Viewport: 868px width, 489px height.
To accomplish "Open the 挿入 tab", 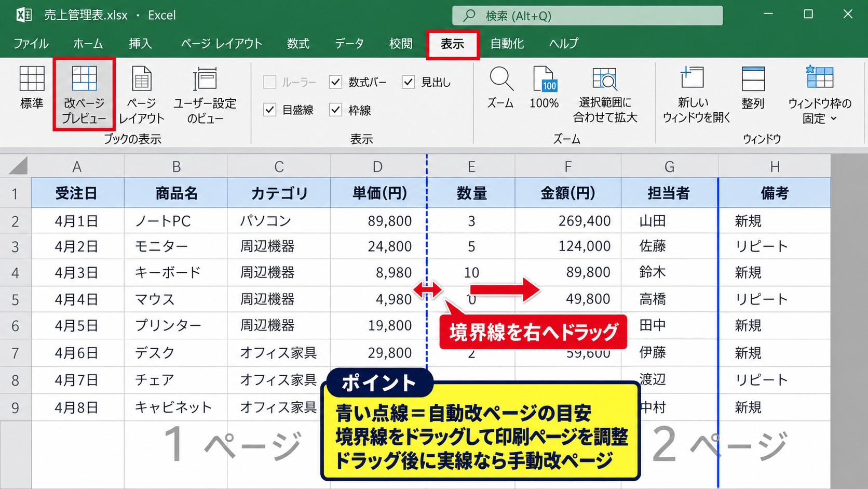I will 141,44.
